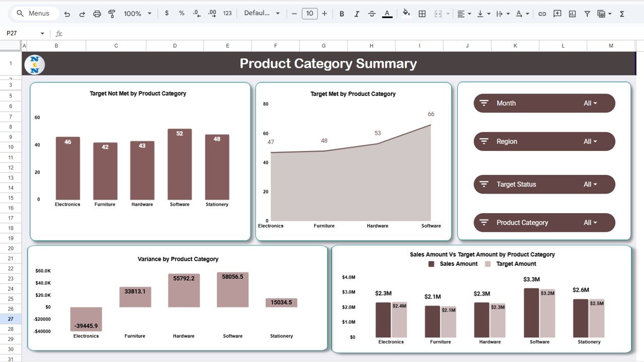Click the Format as currency icon
The width and height of the screenshot is (644, 362).
167,14
